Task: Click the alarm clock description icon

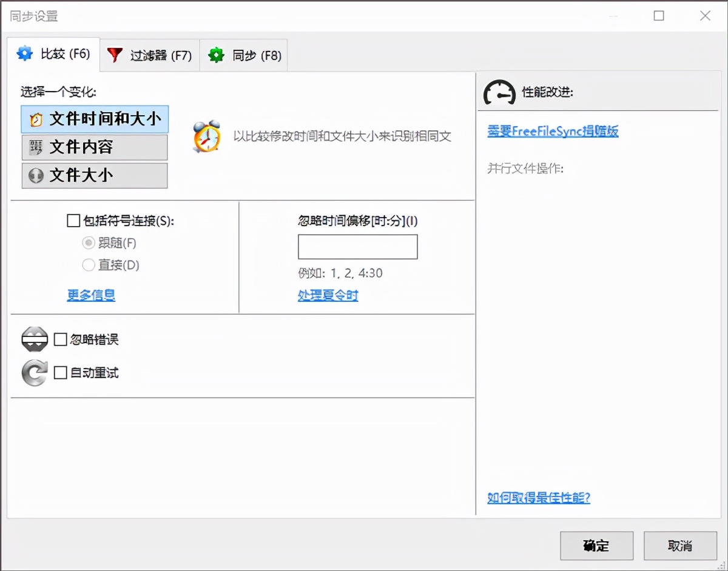Action: [x=206, y=136]
